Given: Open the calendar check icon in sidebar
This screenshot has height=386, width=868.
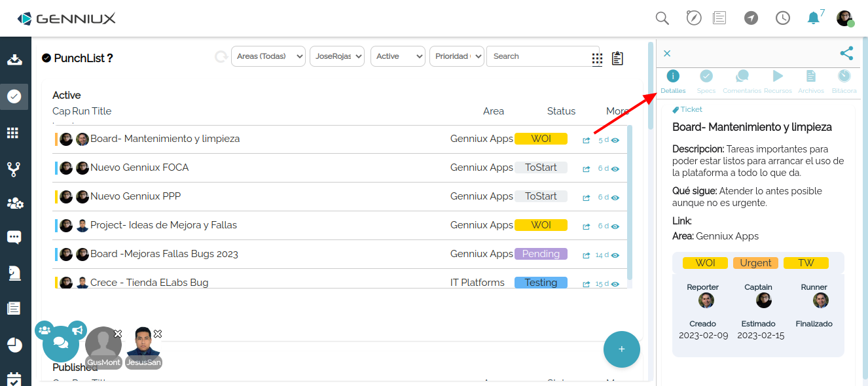Looking at the screenshot, I should (x=14, y=379).
